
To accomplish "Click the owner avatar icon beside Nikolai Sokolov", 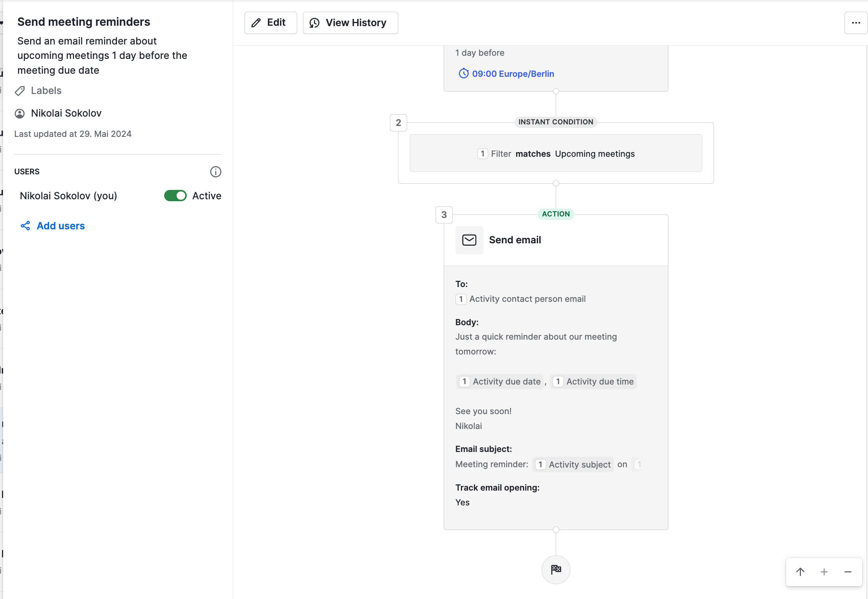I will point(20,113).
